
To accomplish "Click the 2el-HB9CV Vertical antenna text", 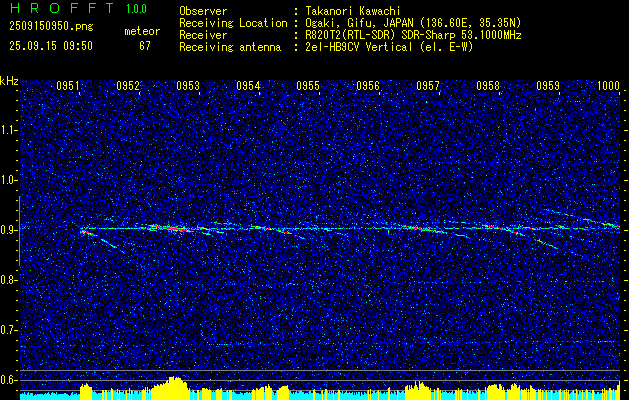I will pyautogui.click(x=389, y=47).
